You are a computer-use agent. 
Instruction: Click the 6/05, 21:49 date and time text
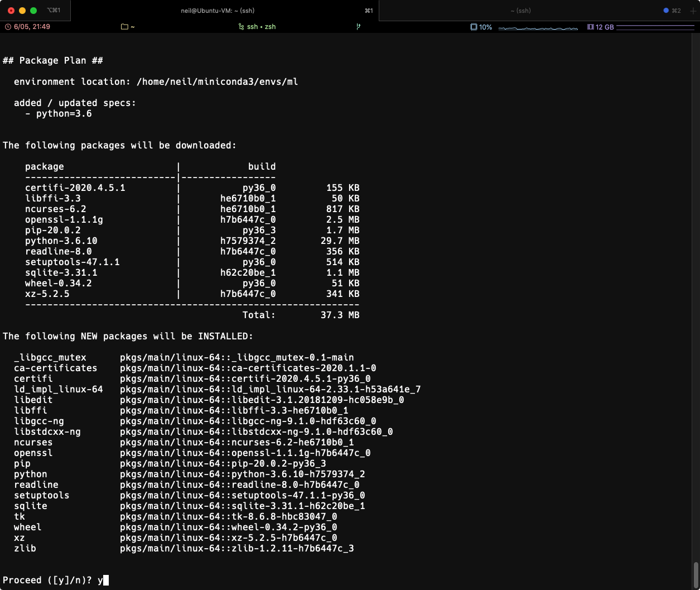point(32,27)
